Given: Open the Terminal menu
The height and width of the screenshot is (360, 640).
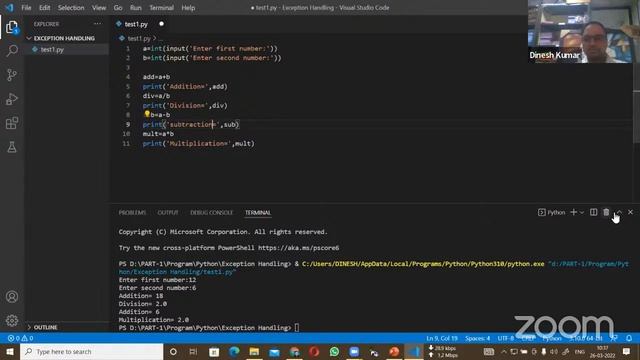Looking at the screenshot, I should click(161, 8).
